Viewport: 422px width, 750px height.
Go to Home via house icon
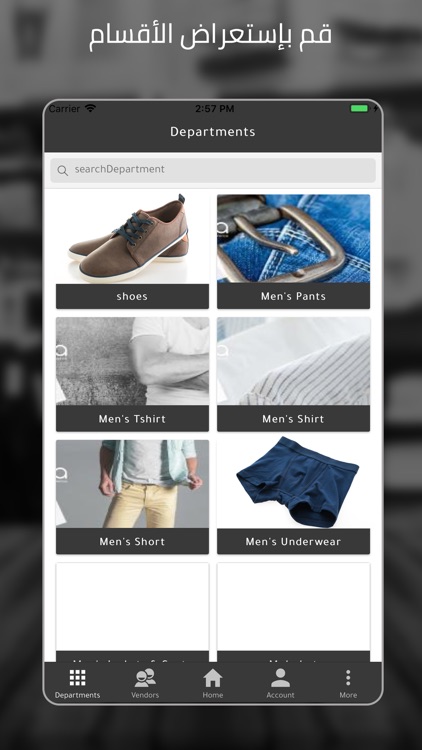[x=212, y=677]
